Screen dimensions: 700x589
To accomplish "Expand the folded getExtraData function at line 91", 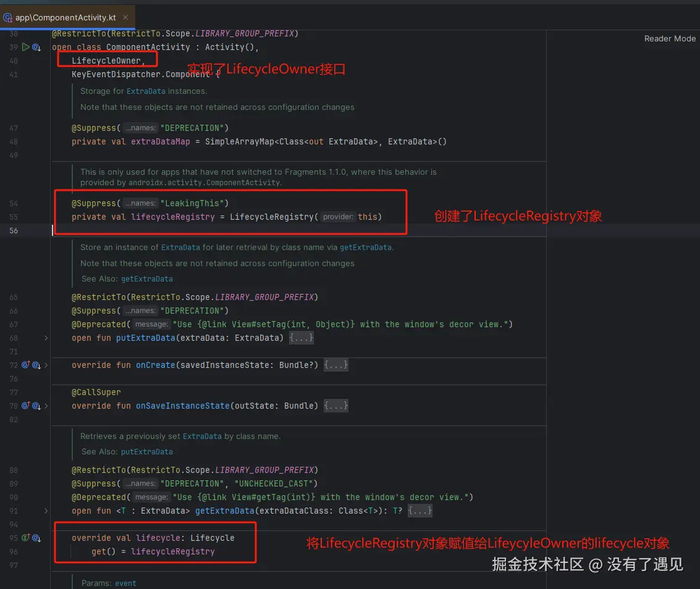I will (x=46, y=511).
